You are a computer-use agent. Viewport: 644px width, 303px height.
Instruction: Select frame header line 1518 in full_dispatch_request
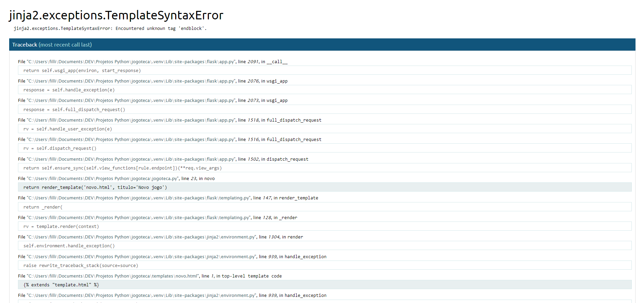pyautogui.click(x=170, y=120)
